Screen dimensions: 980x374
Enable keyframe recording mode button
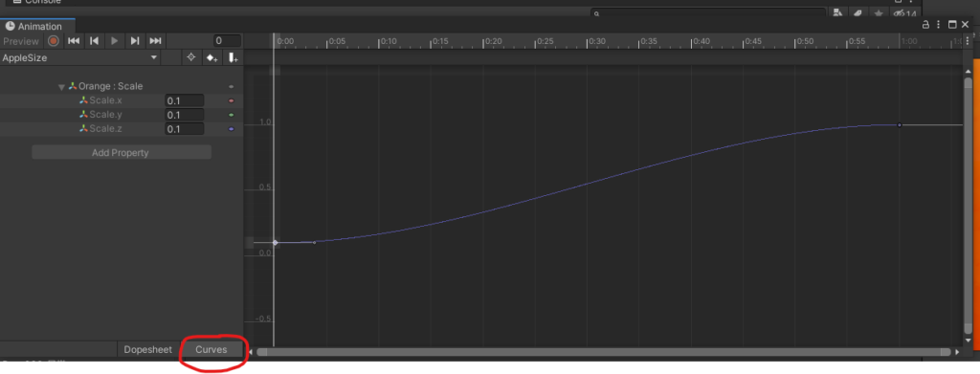[54, 41]
